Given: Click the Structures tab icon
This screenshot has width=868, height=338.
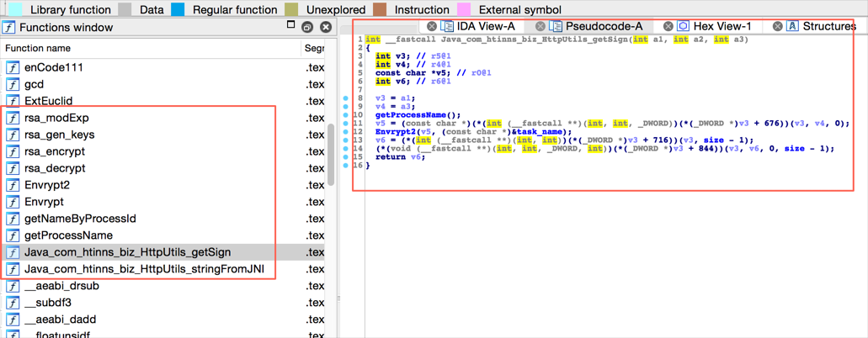Looking at the screenshot, I should tap(792, 26).
